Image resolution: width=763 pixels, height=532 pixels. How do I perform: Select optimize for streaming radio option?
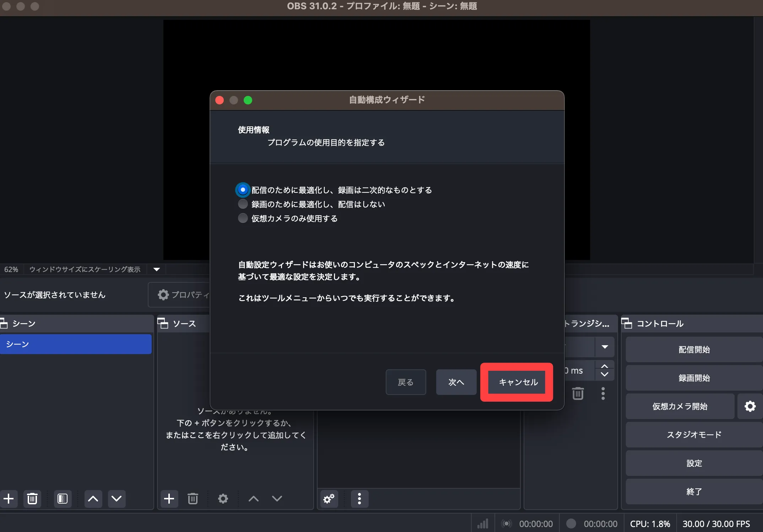[243, 190]
